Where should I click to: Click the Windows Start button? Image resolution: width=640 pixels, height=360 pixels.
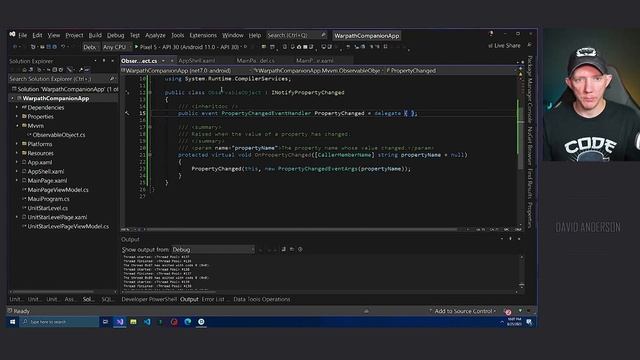[13, 322]
